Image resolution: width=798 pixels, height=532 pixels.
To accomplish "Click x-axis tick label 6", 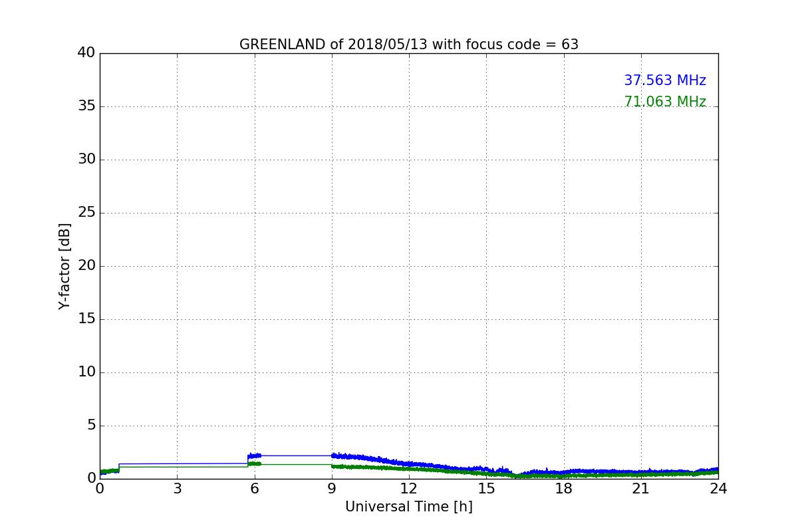I will pos(255,489).
